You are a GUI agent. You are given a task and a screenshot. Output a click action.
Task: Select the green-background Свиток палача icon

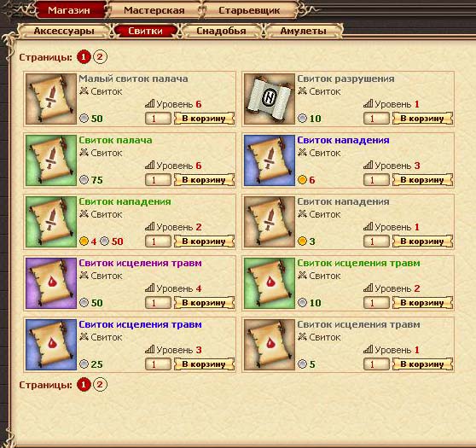51,160
